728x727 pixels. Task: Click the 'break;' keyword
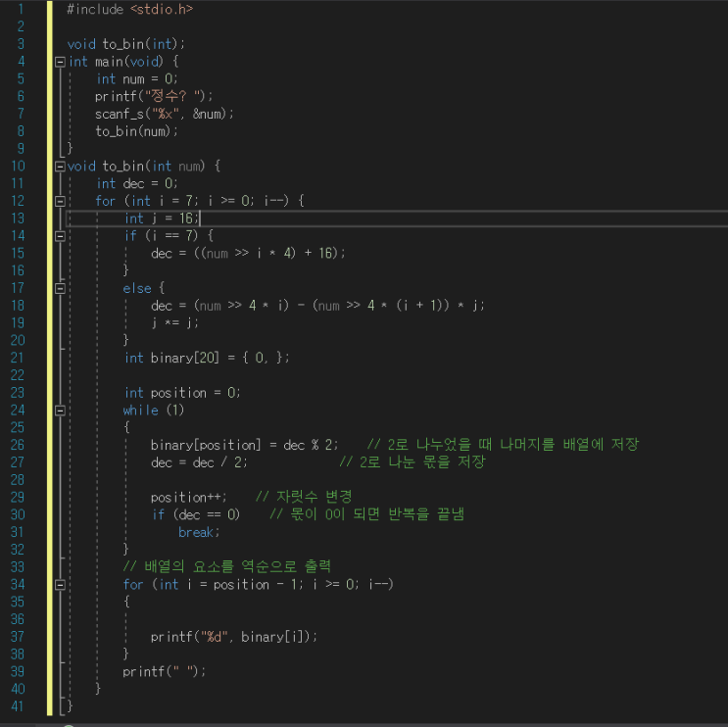tap(199, 532)
